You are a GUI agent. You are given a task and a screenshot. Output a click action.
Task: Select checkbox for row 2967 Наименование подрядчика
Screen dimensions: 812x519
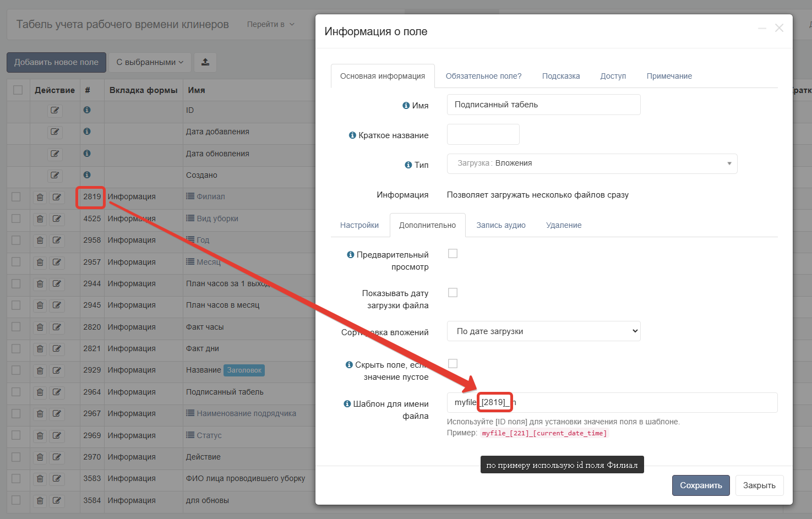tap(16, 414)
